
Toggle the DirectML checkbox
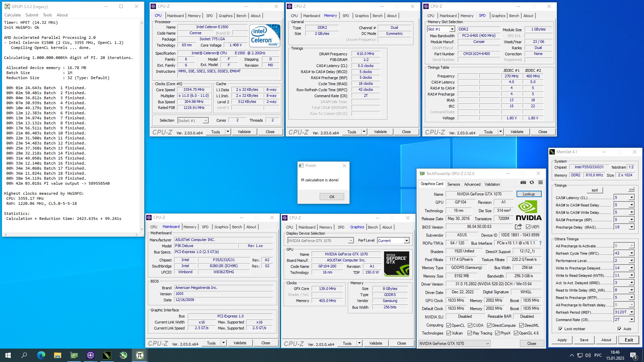tap(521, 325)
